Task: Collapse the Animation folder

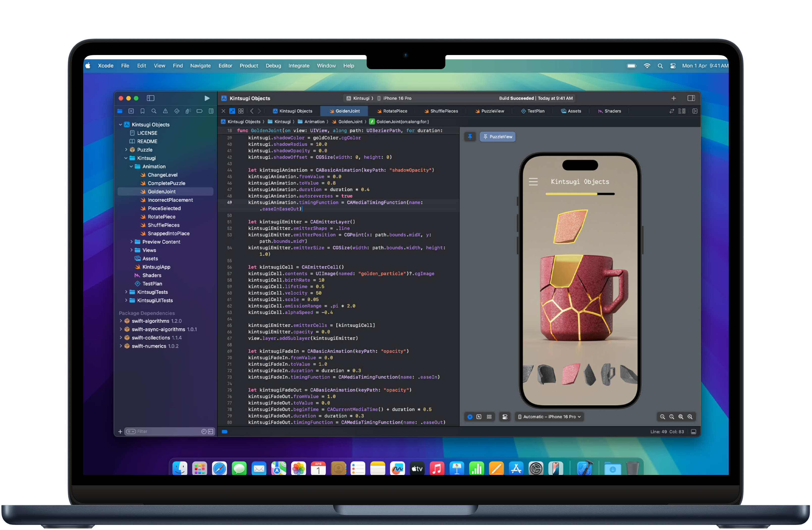Action: [x=131, y=167]
